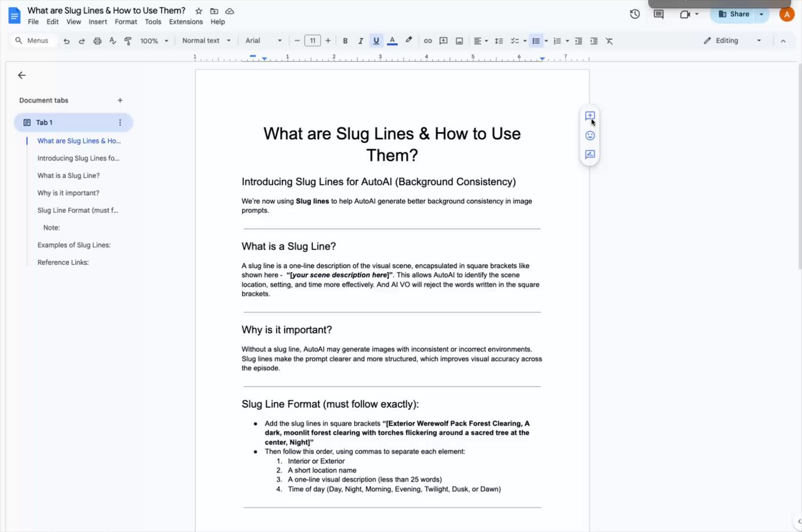
Task: Activate the Paint format tool
Action: tap(128, 41)
